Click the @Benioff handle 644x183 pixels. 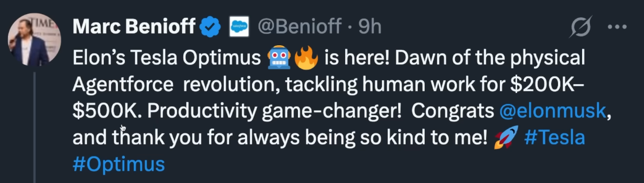[x=299, y=27]
